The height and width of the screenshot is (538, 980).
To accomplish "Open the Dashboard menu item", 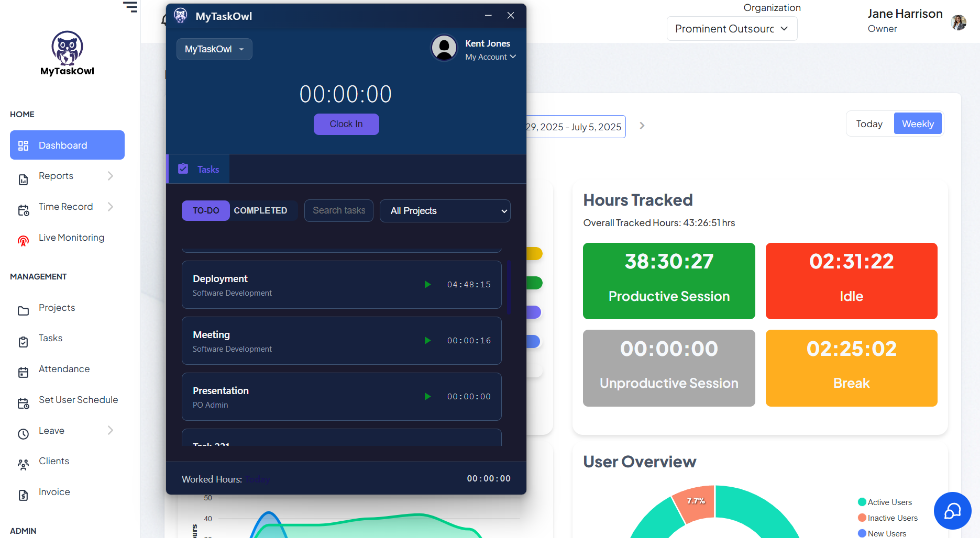I will (67, 145).
